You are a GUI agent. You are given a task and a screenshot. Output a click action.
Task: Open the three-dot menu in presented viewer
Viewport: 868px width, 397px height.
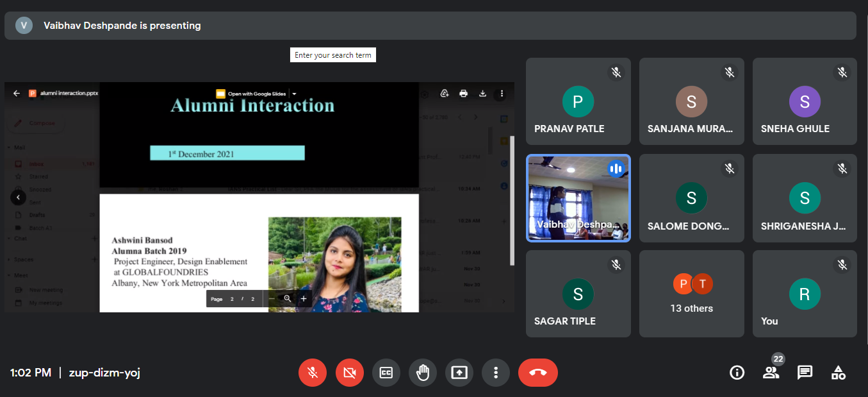(502, 94)
